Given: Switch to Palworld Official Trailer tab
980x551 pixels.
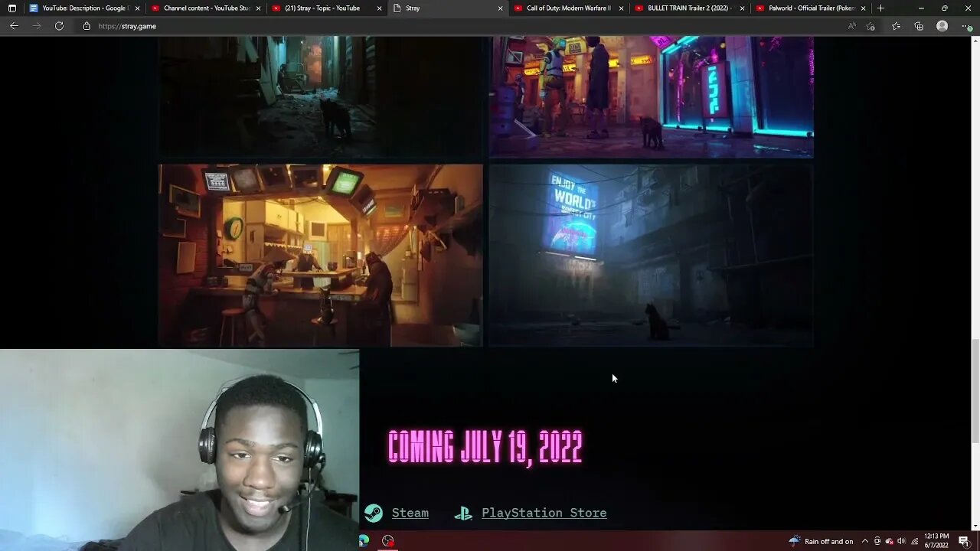Looking at the screenshot, I should point(810,8).
